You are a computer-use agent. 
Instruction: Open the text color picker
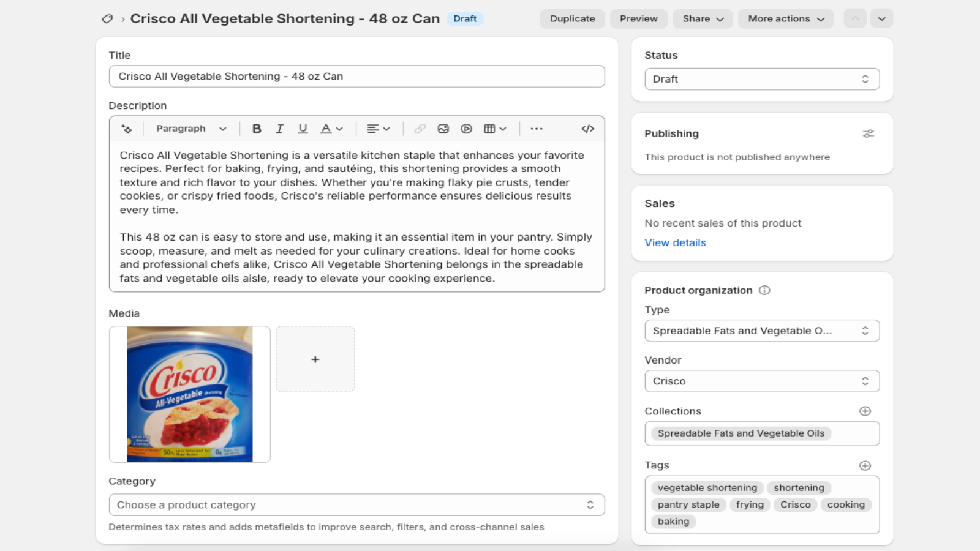(x=331, y=129)
